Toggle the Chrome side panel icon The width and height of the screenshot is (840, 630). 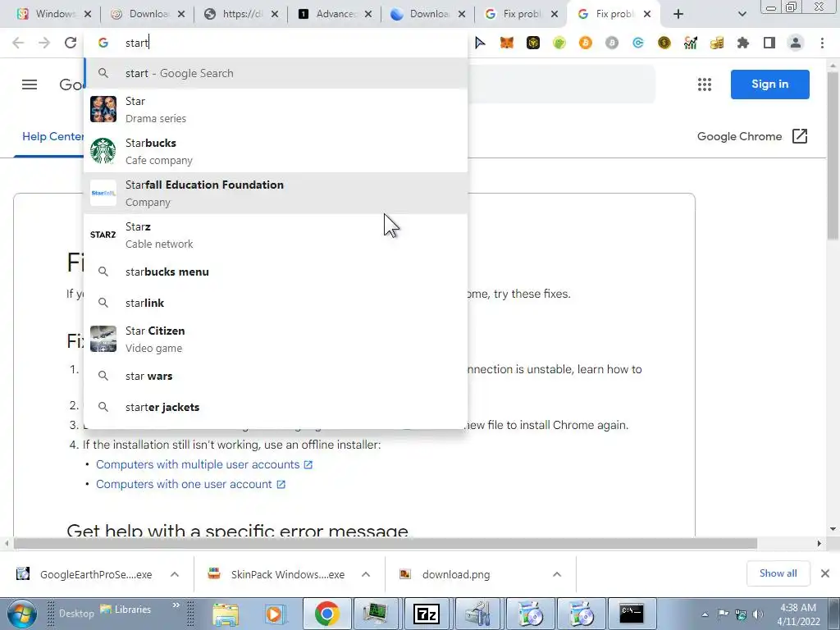pos(769,43)
